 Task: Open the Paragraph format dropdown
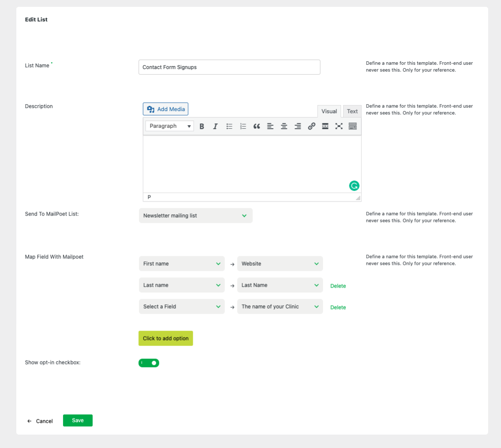point(170,126)
